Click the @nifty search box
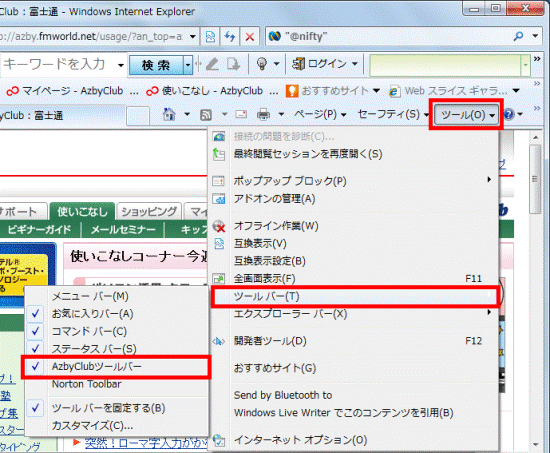The image size is (550, 453). click(x=389, y=36)
